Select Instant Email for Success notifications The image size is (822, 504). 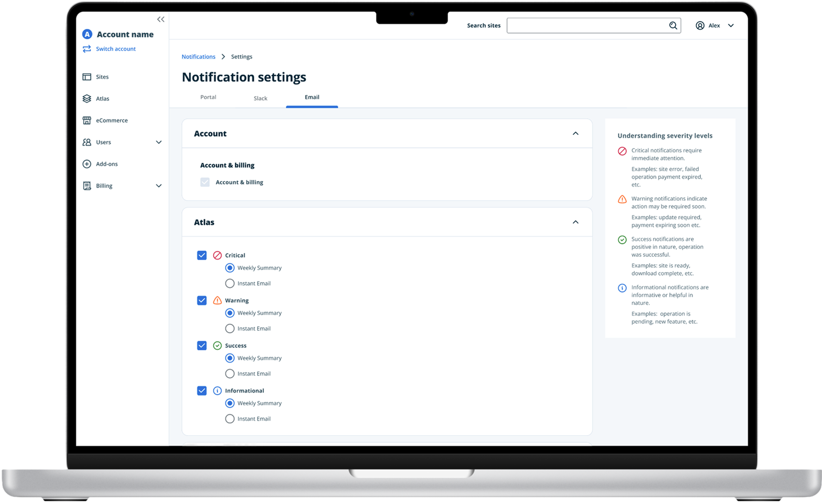[x=230, y=373]
